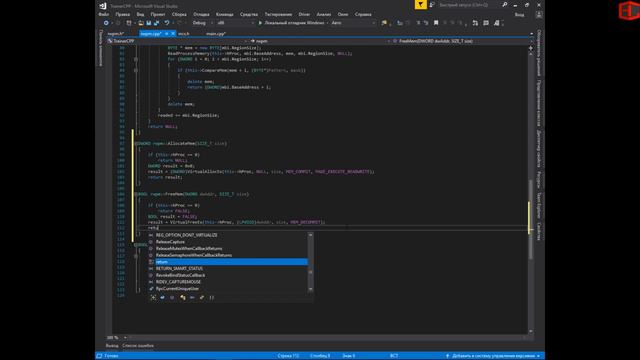Screen dimensions: 640x360
Task: Open the Анализ menu
Action: 324,14
